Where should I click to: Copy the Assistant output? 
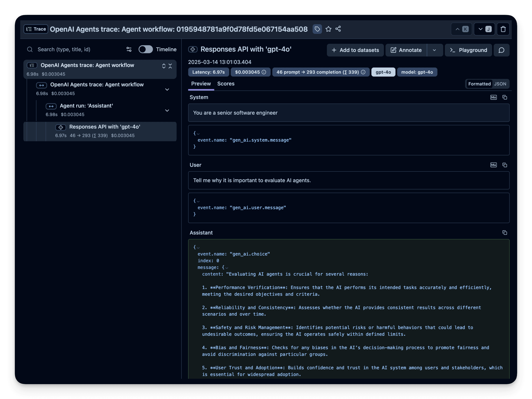coord(505,233)
